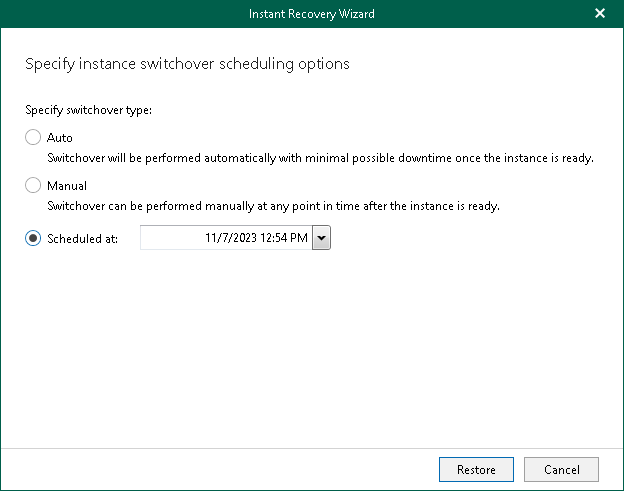Click the 'Auto' option label text
The height and width of the screenshot is (491, 624).
[60, 138]
